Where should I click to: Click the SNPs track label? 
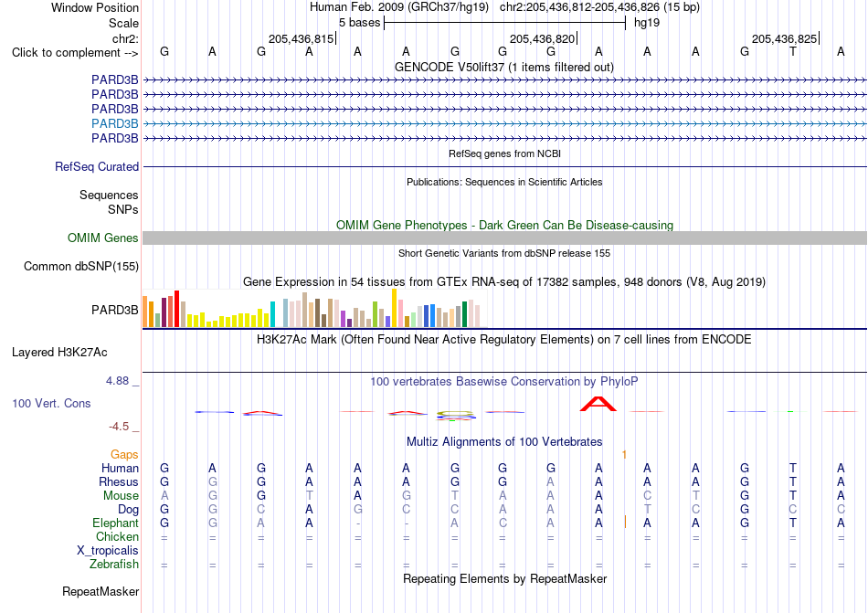pyautogui.click(x=123, y=210)
